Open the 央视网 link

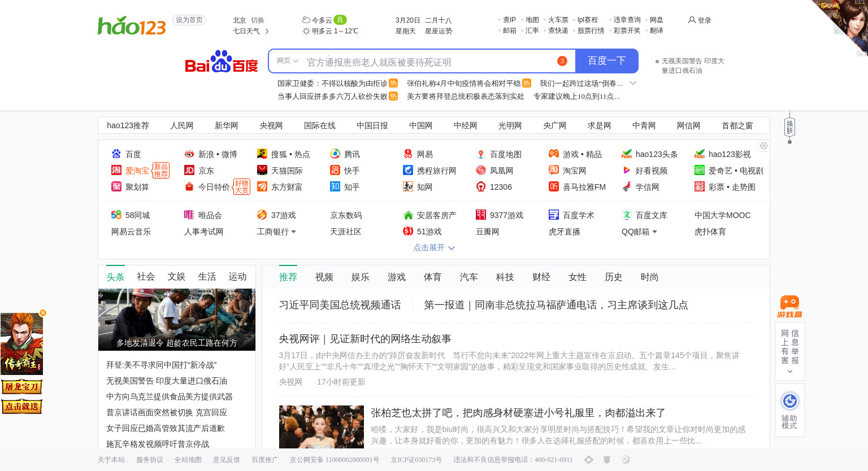[271, 125]
